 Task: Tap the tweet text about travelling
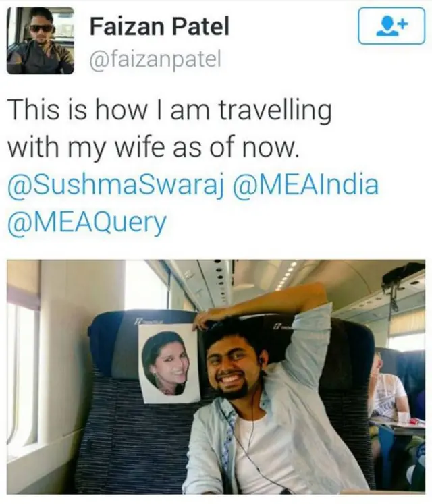click(169, 130)
